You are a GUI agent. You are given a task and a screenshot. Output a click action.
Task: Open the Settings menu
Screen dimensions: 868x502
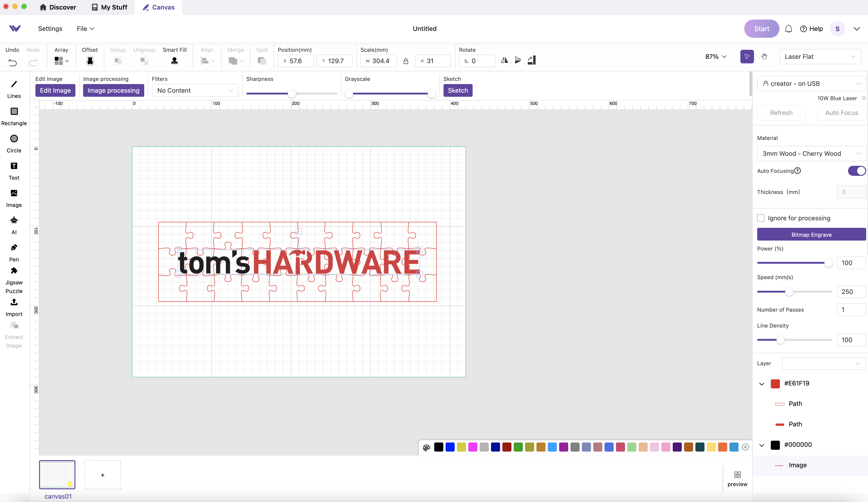coord(50,29)
